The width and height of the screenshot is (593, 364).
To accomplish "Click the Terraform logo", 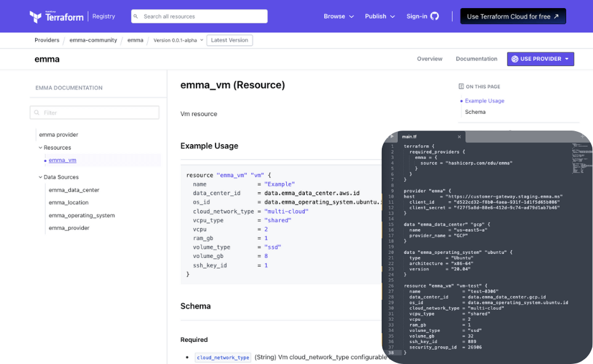I will click(x=57, y=16).
